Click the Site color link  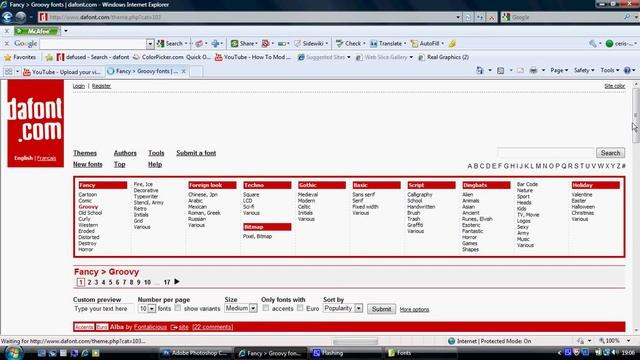(615, 86)
